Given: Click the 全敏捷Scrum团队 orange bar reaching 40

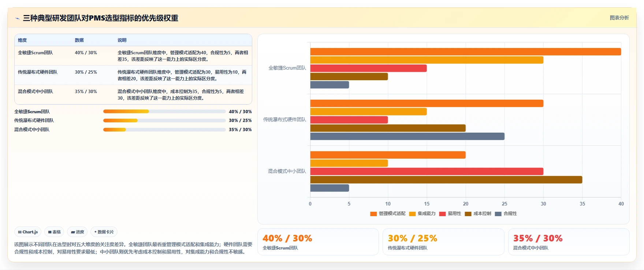Looking at the screenshot, I should tap(465, 52).
